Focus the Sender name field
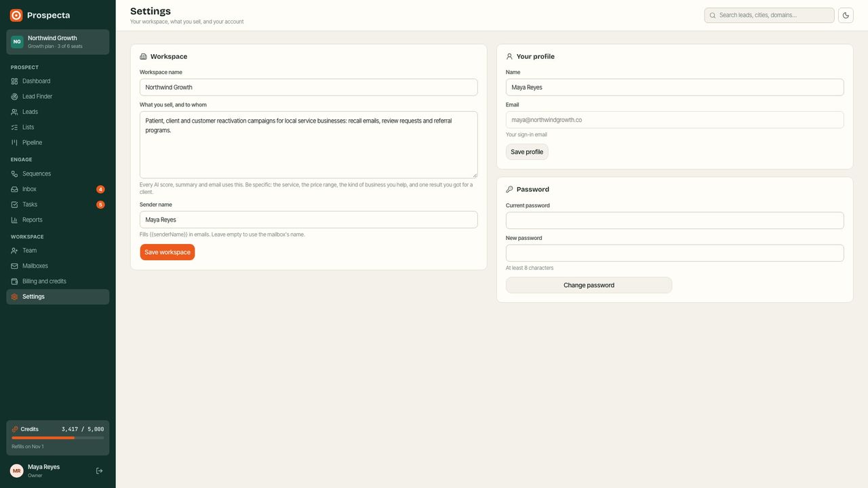The image size is (868, 488). [x=309, y=220]
